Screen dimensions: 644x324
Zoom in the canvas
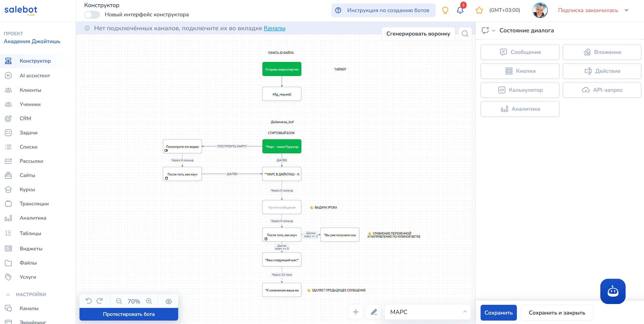pos(149,301)
